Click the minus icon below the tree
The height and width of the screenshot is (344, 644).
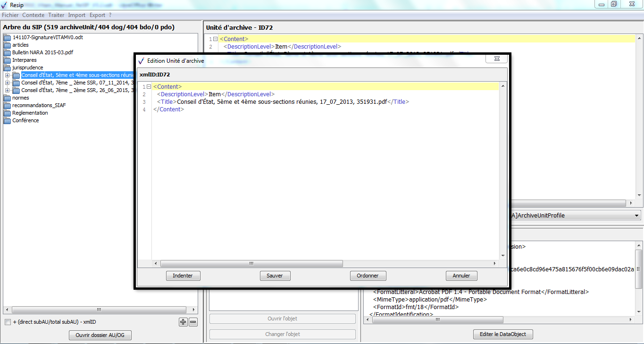pos(193,322)
